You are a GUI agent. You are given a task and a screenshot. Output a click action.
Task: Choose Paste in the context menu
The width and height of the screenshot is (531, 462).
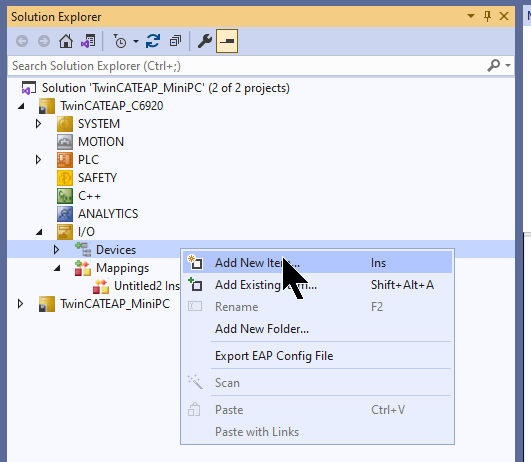tap(317, 410)
